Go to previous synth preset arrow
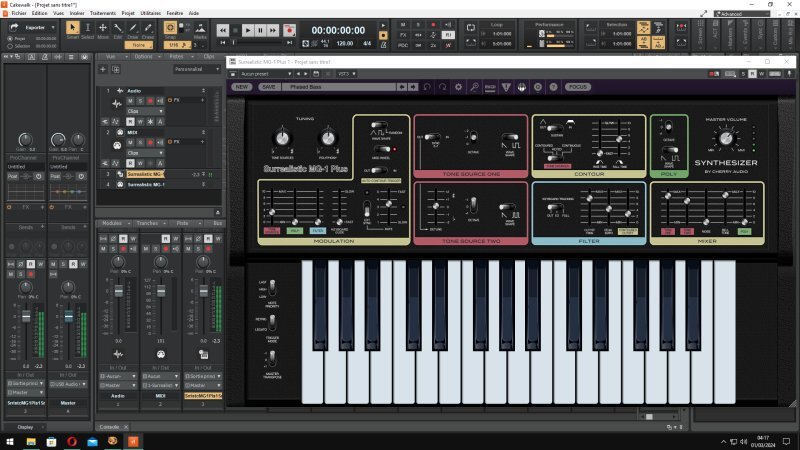Image resolution: width=800 pixels, height=450 pixels. [402, 87]
